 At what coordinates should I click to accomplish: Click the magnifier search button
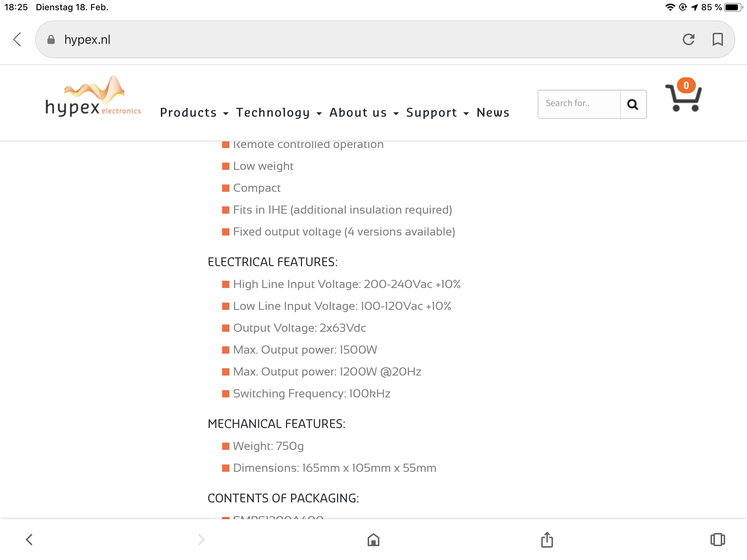tap(633, 104)
